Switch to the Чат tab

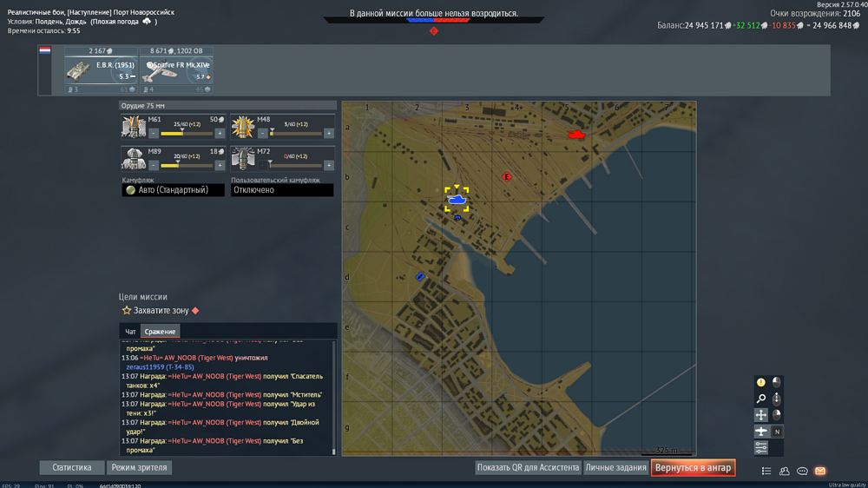point(130,331)
